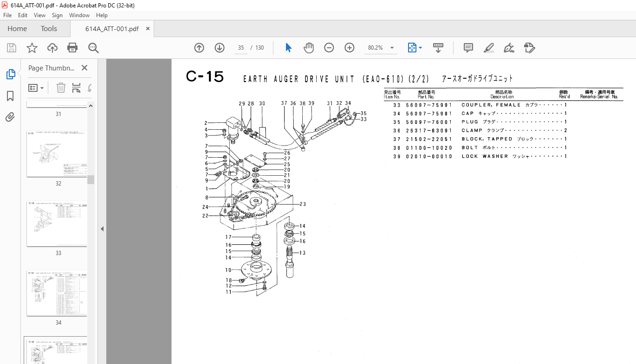The width and height of the screenshot is (636, 364).
Task: Collapse the navigation pane arrow
Action: 102,229
